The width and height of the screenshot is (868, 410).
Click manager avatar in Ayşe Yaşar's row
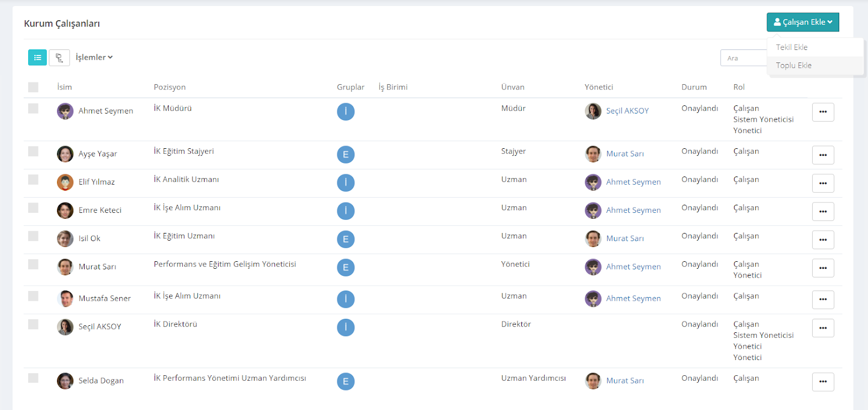tap(593, 154)
